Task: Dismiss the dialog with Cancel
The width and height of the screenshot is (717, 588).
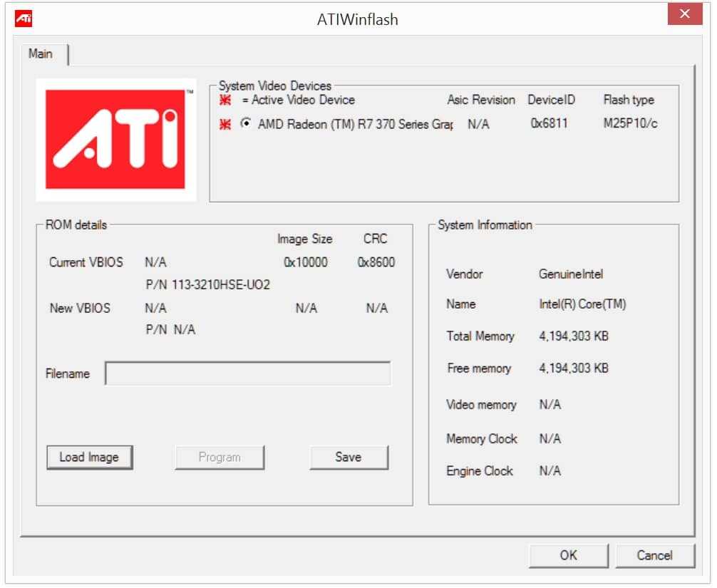Action: click(654, 555)
